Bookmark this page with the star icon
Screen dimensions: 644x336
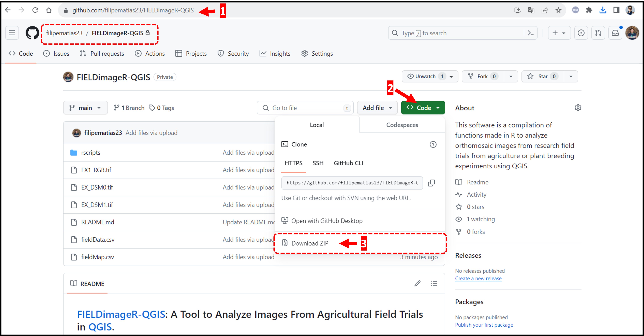click(x=558, y=10)
